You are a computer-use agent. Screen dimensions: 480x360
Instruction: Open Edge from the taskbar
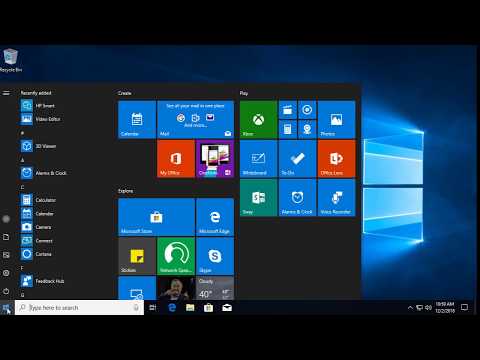tap(172, 308)
